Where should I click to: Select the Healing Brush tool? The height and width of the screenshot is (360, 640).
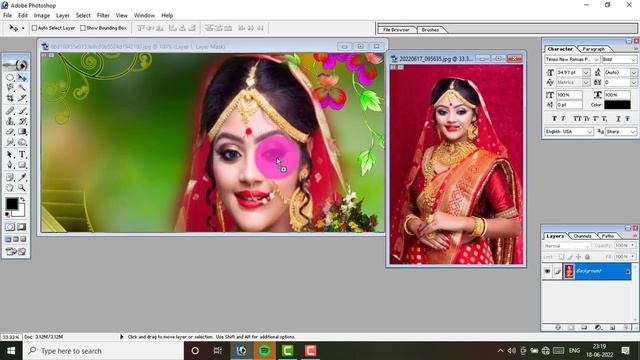10,111
